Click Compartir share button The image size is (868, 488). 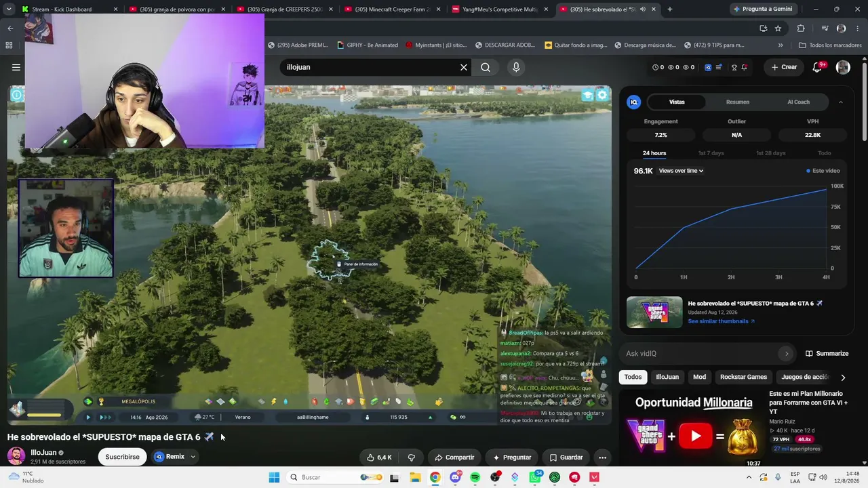(454, 457)
